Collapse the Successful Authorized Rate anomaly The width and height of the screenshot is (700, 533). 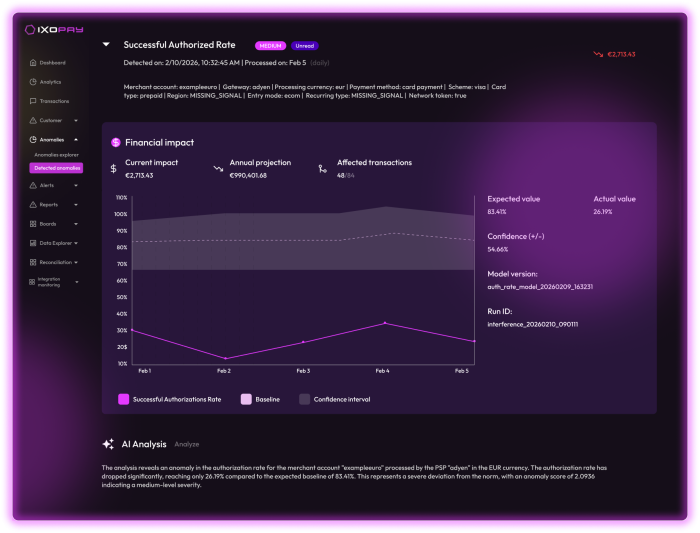tap(106, 45)
